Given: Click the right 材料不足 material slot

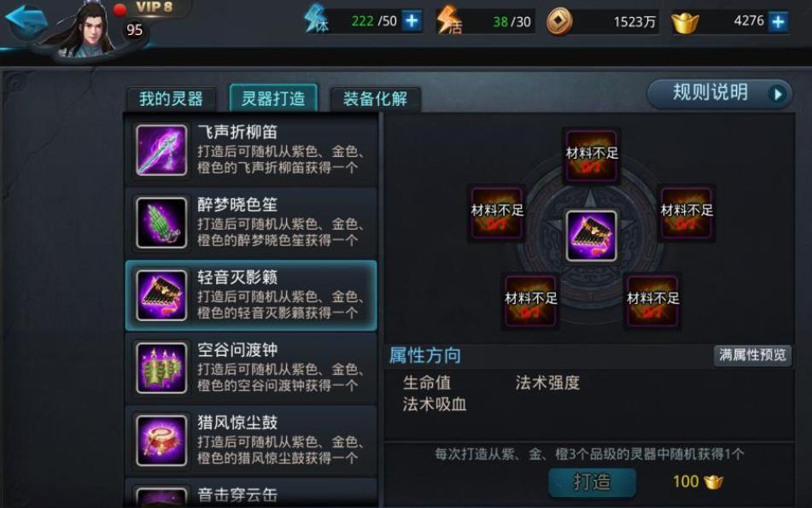Looking at the screenshot, I should [686, 213].
